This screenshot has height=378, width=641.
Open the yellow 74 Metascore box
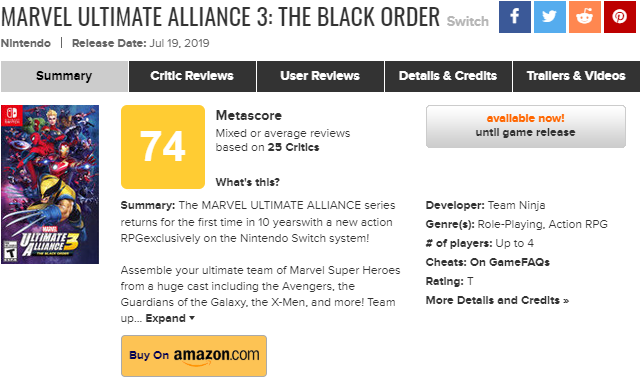pyautogui.click(x=163, y=147)
